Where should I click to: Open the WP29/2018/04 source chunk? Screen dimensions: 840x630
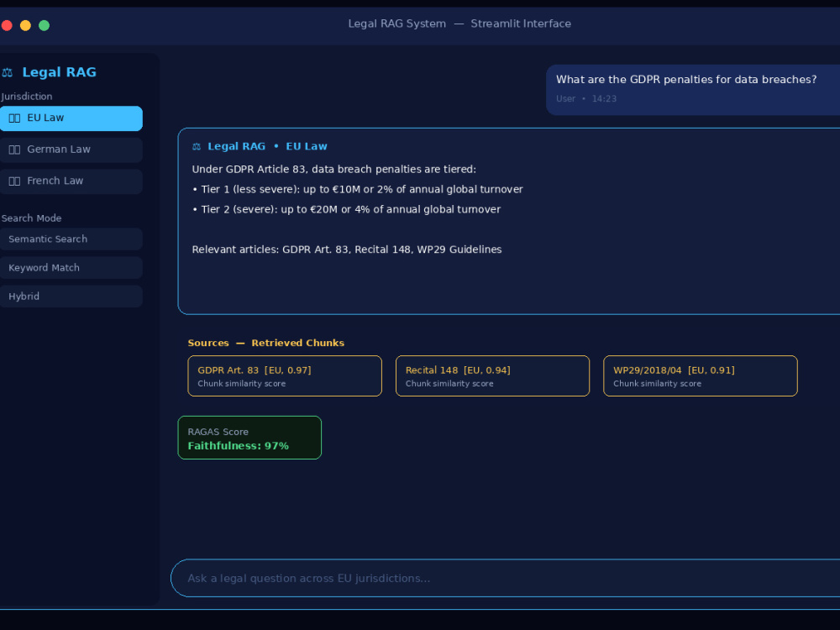pos(701,376)
